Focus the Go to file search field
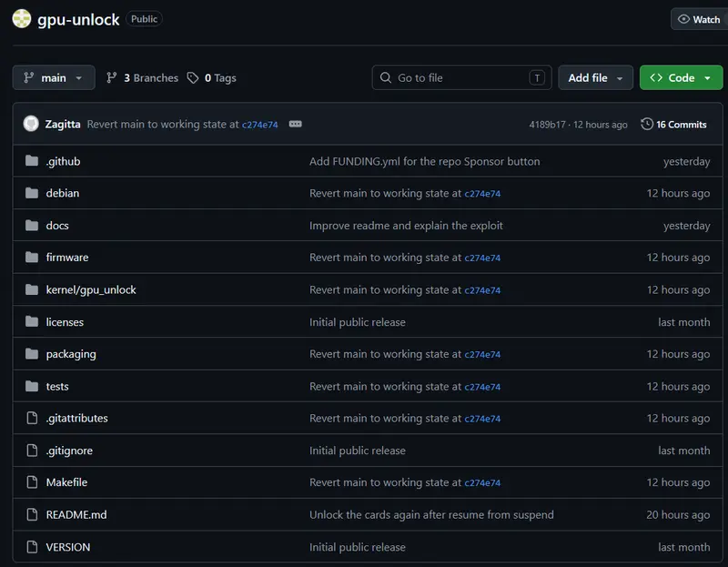This screenshot has height=567, width=728. coord(461,77)
